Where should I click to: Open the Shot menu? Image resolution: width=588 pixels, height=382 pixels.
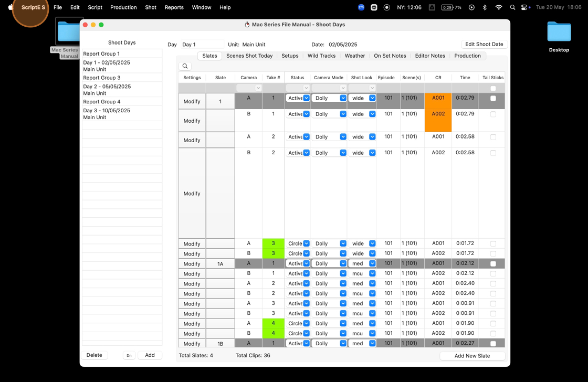coord(151,7)
